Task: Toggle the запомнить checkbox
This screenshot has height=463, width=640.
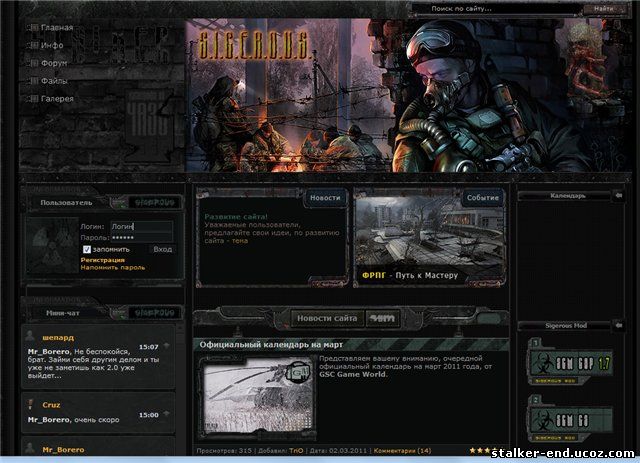Action: click(x=87, y=249)
